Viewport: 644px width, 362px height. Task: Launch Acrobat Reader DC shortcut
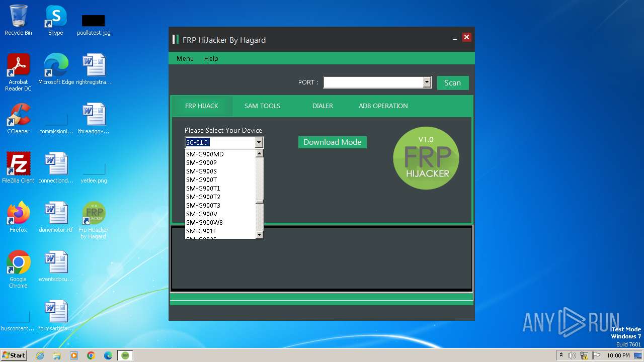coord(18,72)
